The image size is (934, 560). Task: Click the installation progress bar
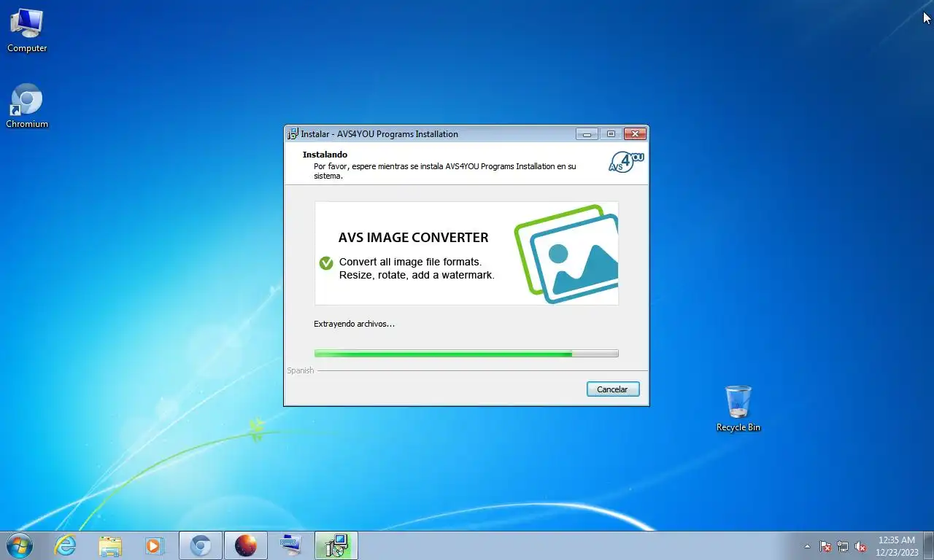466,354
